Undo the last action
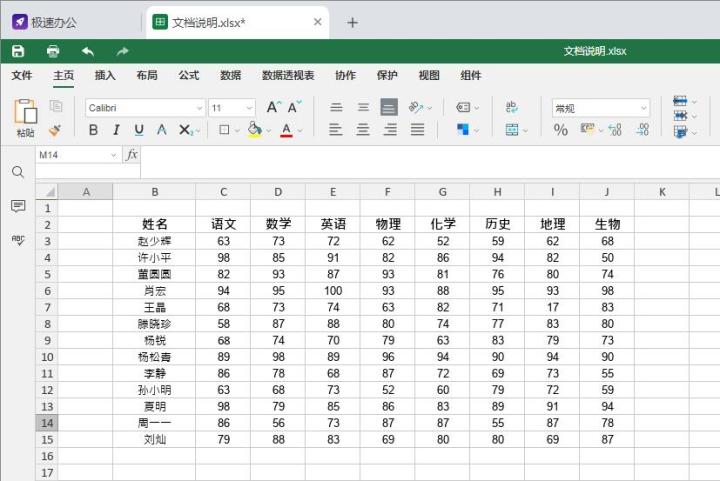The height and width of the screenshot is (481, 720). (88, 51)
